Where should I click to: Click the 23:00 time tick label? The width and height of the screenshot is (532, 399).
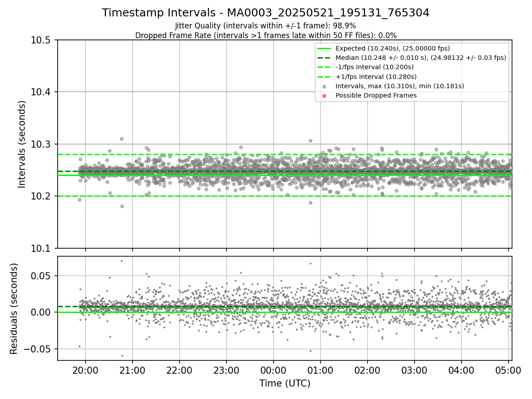tap(227, 370)
